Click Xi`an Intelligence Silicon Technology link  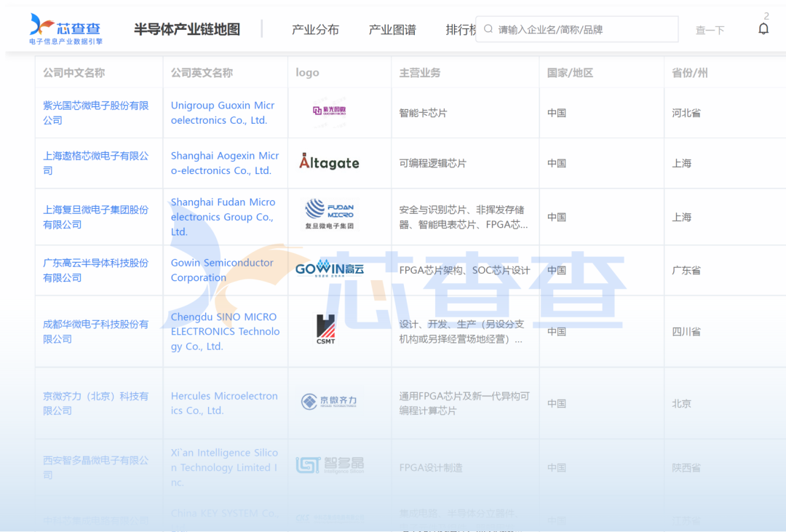(224, 467)
